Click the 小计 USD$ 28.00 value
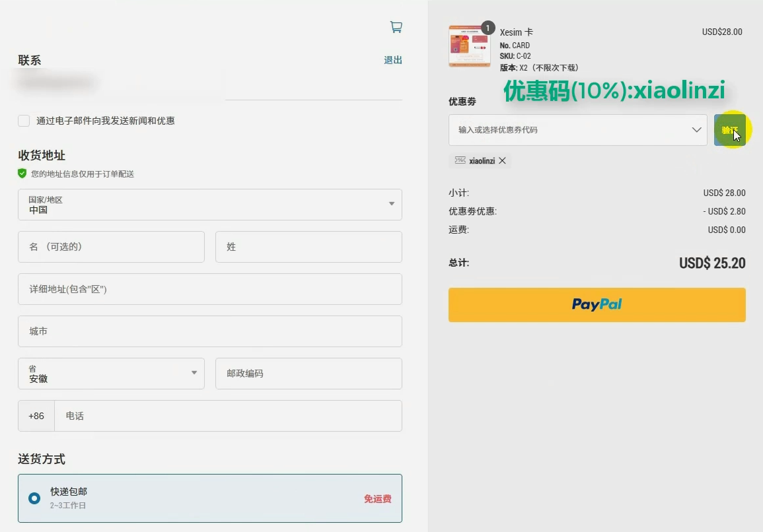The width and height of the screenshot is (763, 532). [x=724, y=193]
